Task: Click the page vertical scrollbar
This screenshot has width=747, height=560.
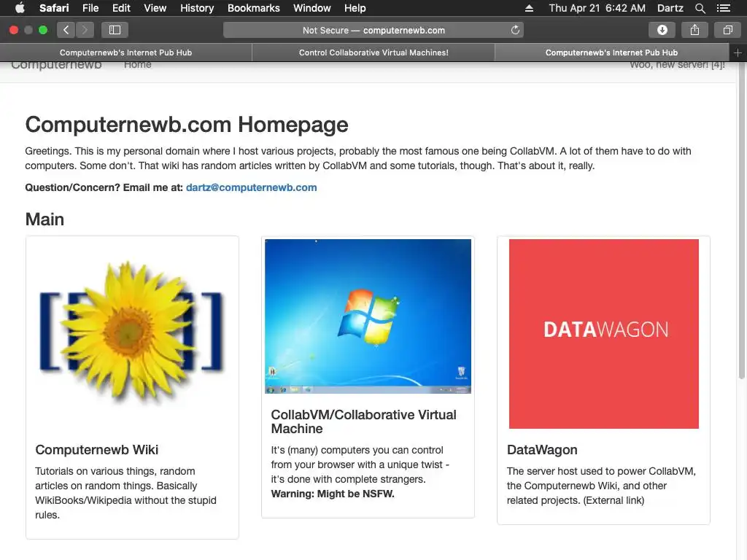Action: (x=741, y=222)
